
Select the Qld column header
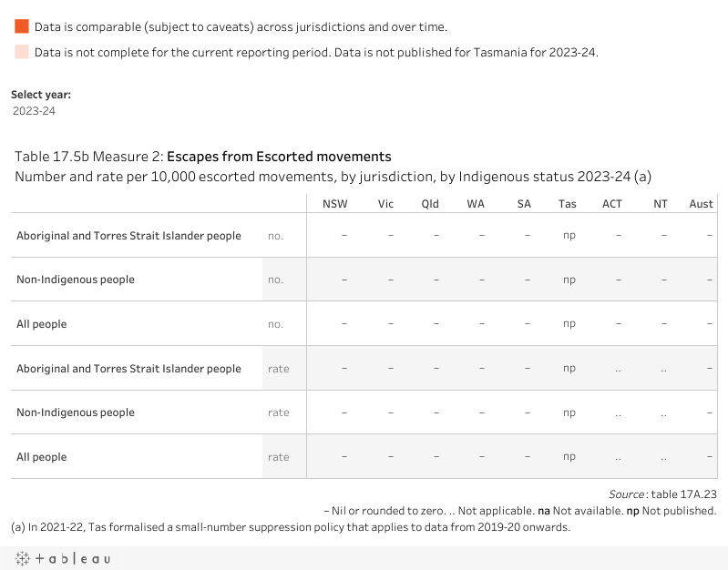coord(430,204)
